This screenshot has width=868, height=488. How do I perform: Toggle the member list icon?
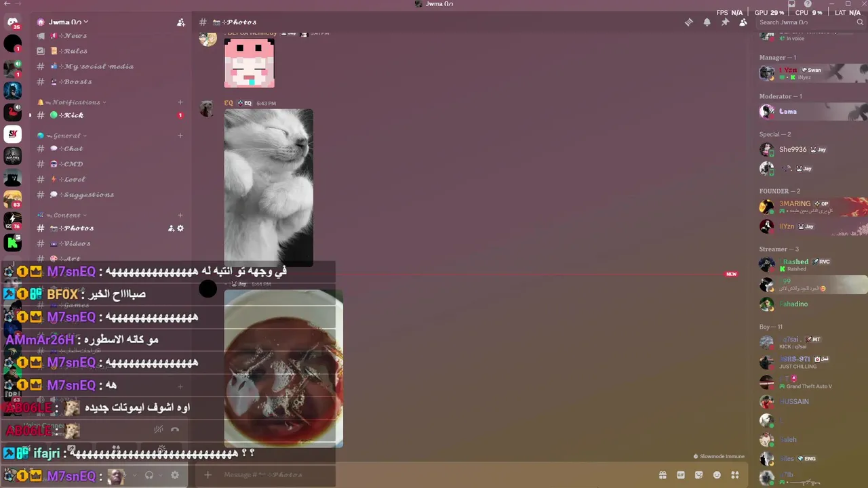pos(743,22)
